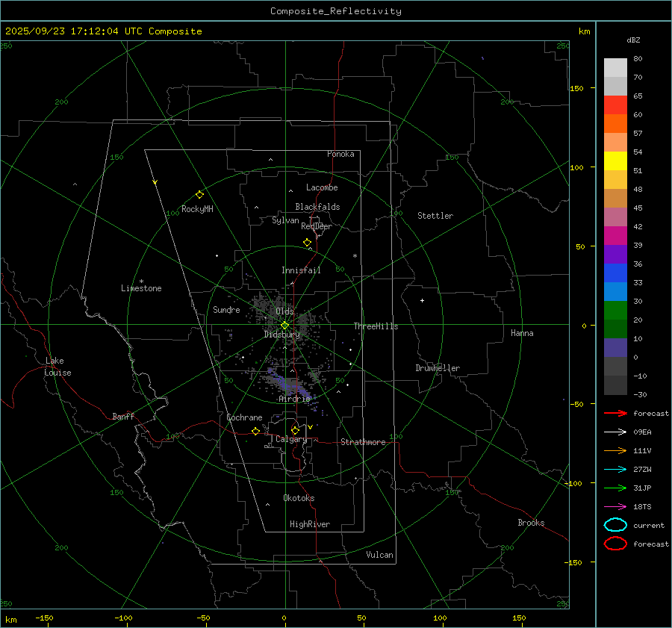Click the green 31JP arrow icon

[615, 488]
